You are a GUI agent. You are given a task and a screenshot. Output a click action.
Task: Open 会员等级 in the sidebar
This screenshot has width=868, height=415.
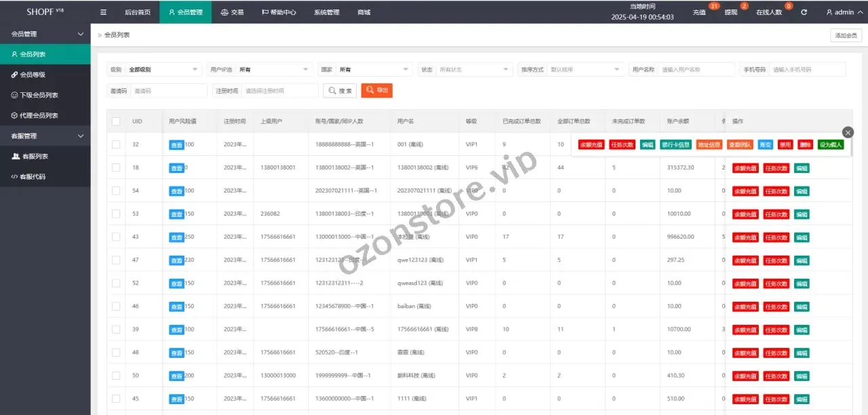coord(33,75)
